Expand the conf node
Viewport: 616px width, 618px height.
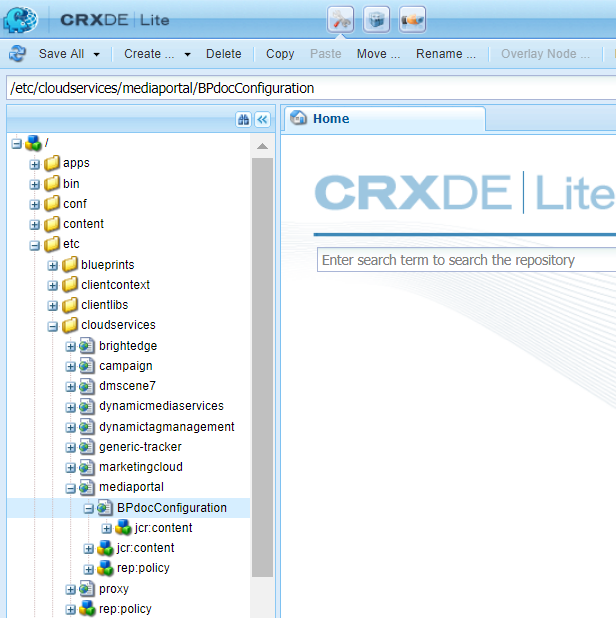[x=35, y=205]
